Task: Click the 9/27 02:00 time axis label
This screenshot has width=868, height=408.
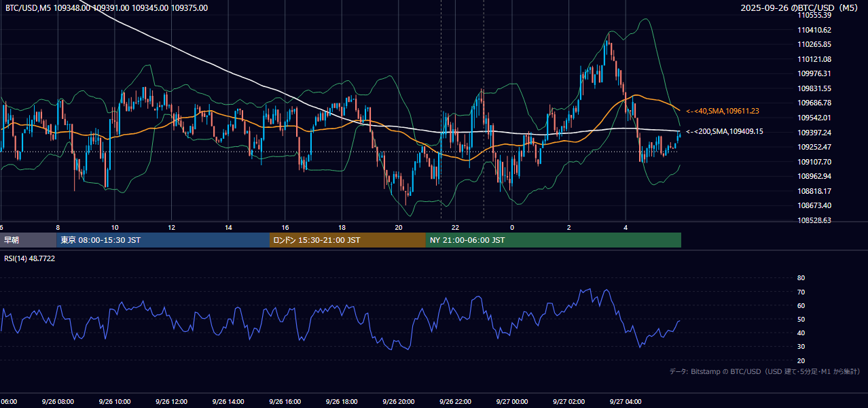Action: point(569,401)
